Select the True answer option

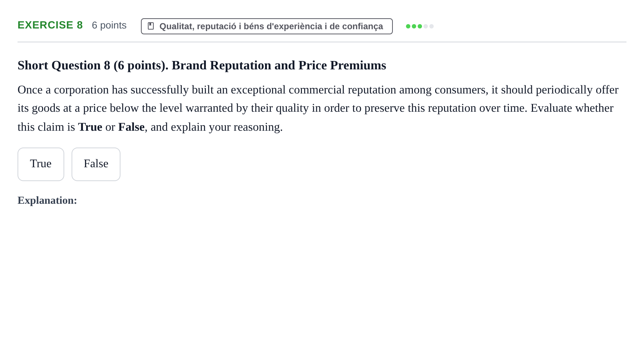[x=41, y=164]
